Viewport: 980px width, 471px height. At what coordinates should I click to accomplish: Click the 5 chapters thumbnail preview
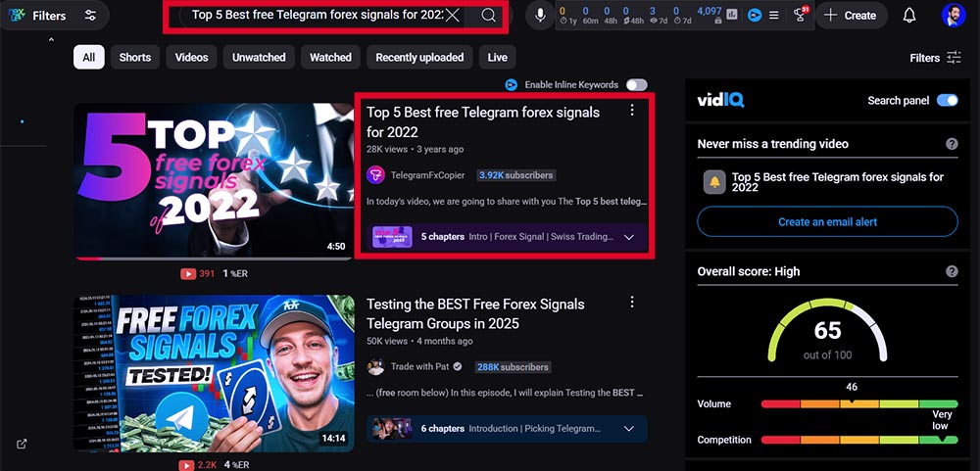click(392, 237)
